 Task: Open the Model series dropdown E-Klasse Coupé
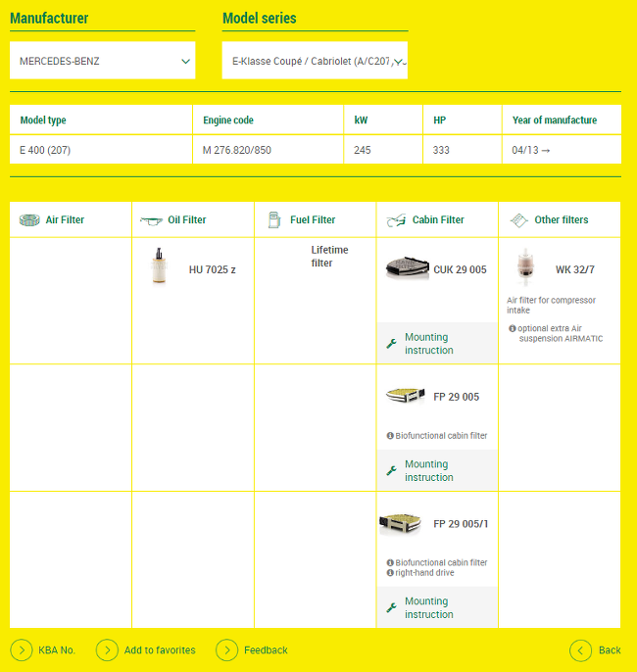click(315, 61)
